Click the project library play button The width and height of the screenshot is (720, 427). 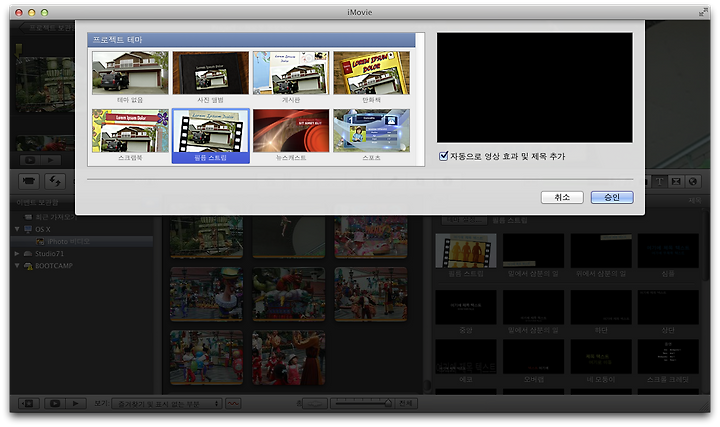51,160
